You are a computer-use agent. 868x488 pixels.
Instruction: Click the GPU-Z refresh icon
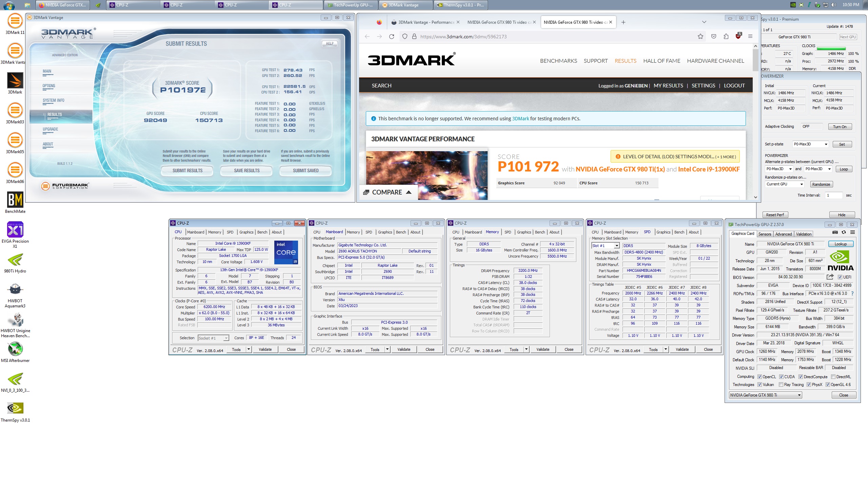point(844,232)
